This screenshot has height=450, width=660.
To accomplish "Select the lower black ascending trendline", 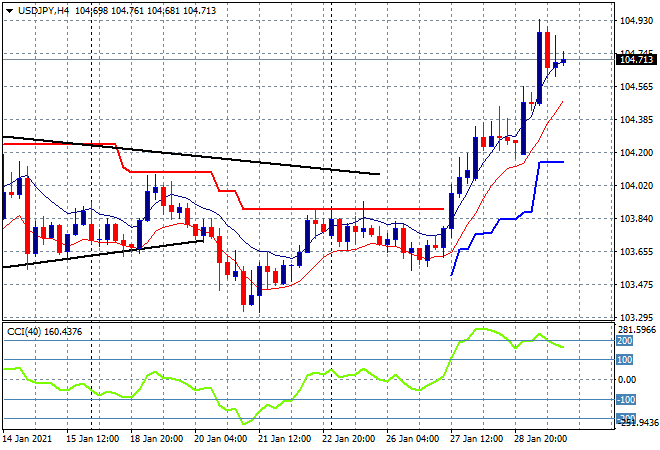I will [x=105, y=253].
